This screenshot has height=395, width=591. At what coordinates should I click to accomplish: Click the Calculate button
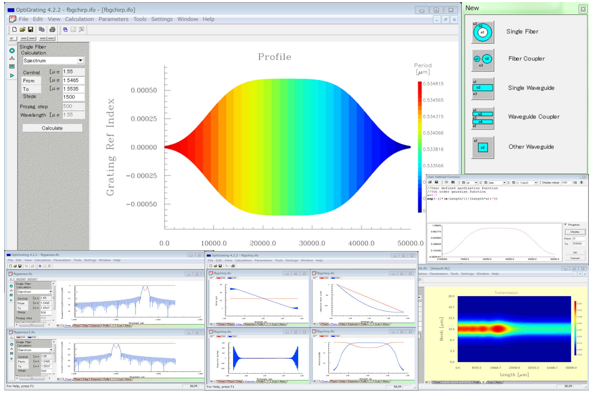coord(52,128)
